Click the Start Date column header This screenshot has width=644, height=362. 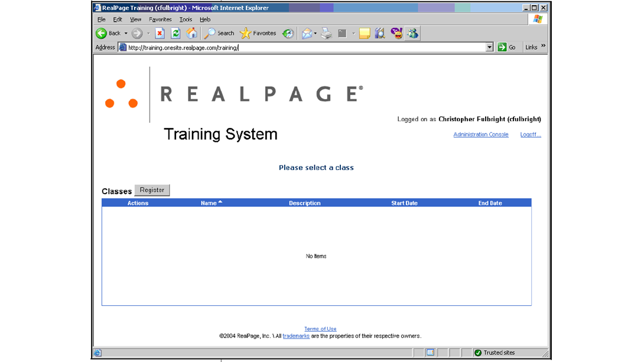point(405,203)
